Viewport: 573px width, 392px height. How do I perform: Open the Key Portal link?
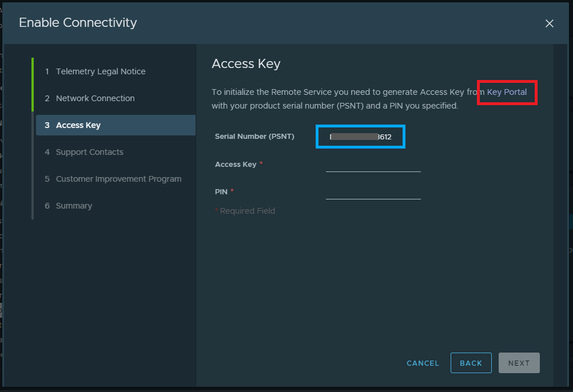click(507, 92)
